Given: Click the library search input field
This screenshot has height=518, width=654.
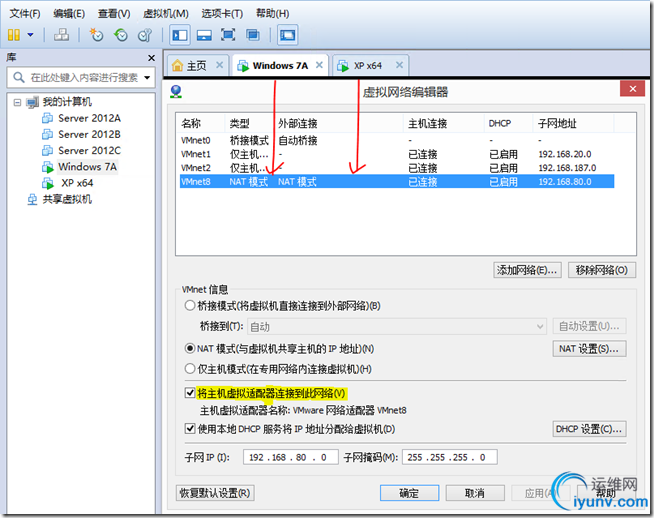Looking at the screenshot, I should (83, 78).
